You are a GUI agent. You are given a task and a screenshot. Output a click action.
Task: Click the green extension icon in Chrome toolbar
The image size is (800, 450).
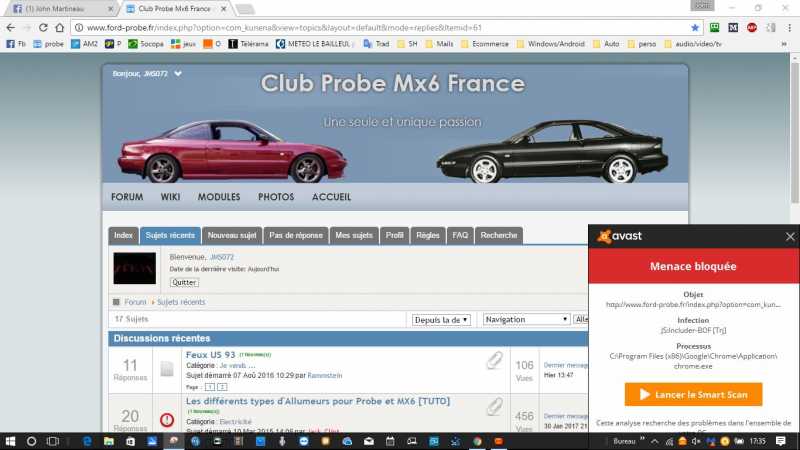point(714,28)
